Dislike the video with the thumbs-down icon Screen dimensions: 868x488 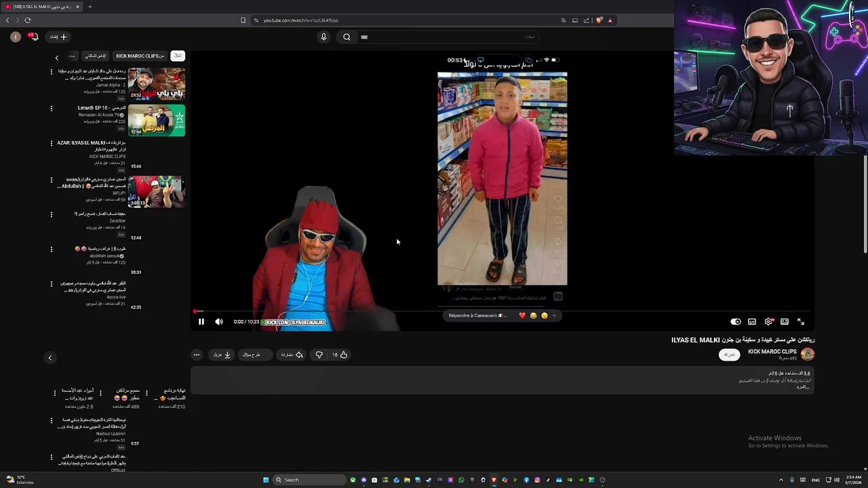click(x=319, y=354)
